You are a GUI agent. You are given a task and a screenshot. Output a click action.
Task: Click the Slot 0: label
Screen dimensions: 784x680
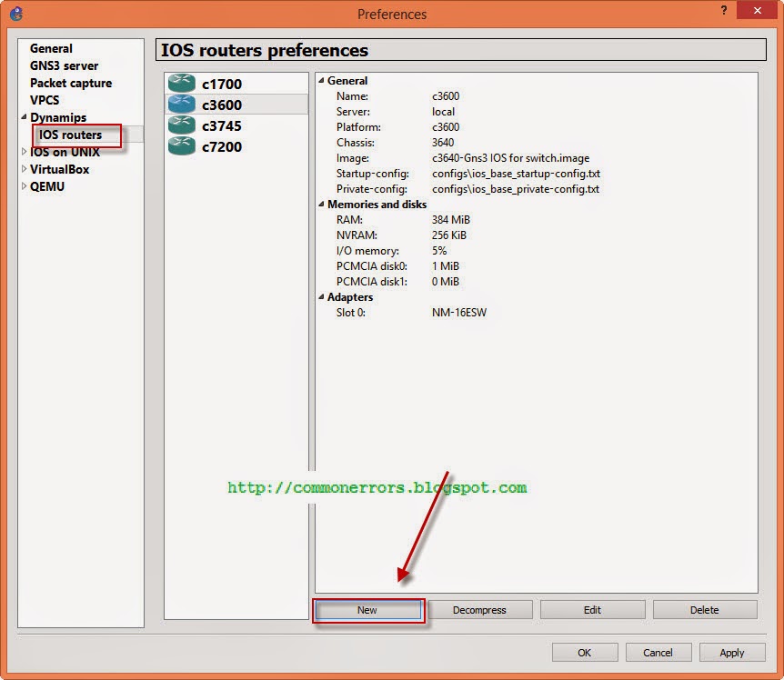click(x=350, y=312)
